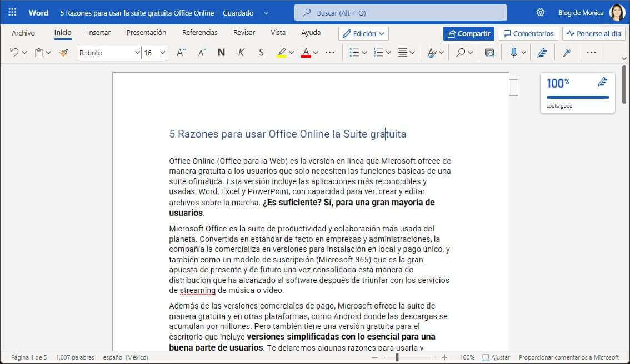Apply bold formatting with the N icon
The height and width of the screenshot is (364, 630).
click(221, 52)
